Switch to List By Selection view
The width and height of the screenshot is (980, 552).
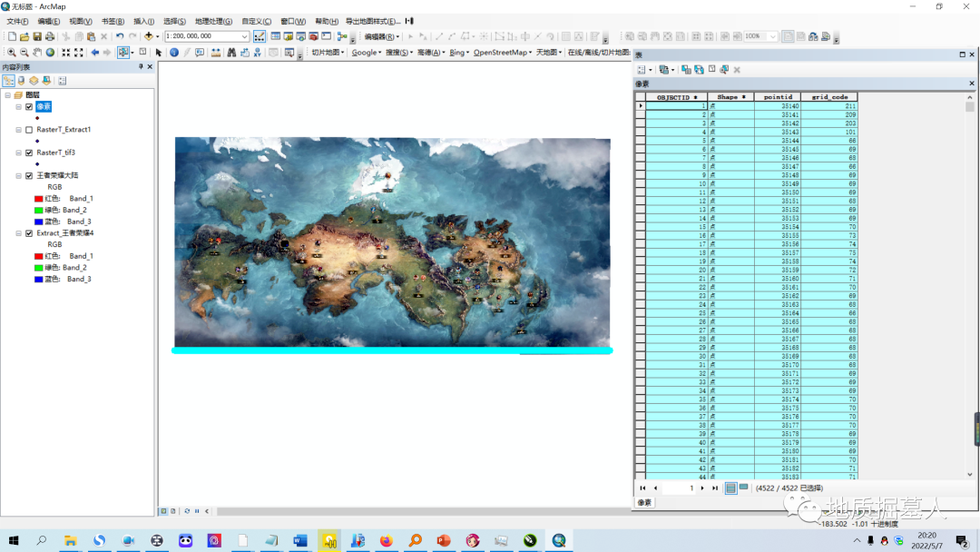tap(46, 81)
